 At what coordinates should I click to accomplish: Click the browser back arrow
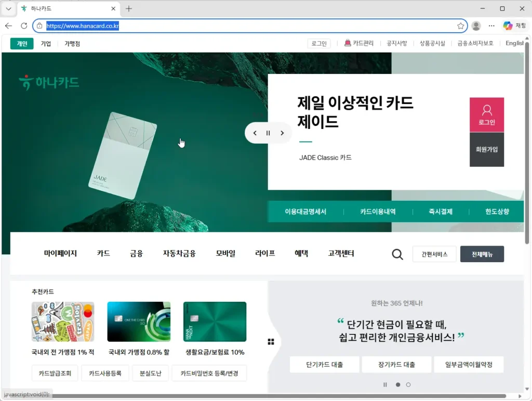click(8, 26)
